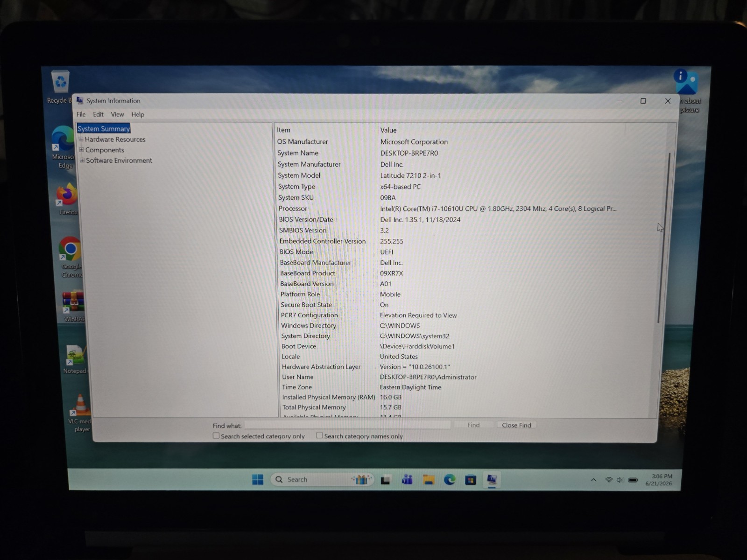Select the 'Latitude 7210 2-in-1' value
The image size is (747, 560).
point(410,175)
